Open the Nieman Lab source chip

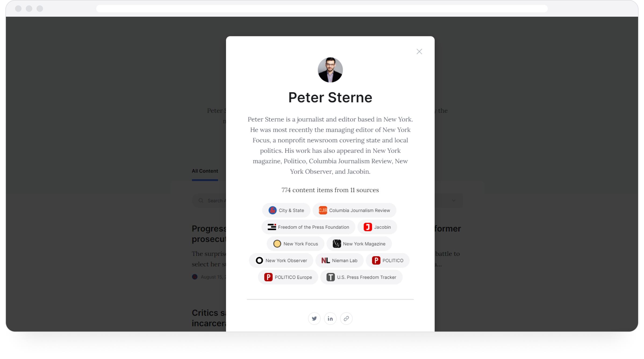339,261
